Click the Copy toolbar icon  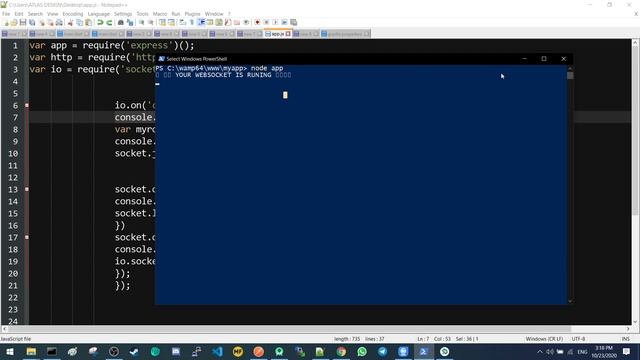coord(79,22)
